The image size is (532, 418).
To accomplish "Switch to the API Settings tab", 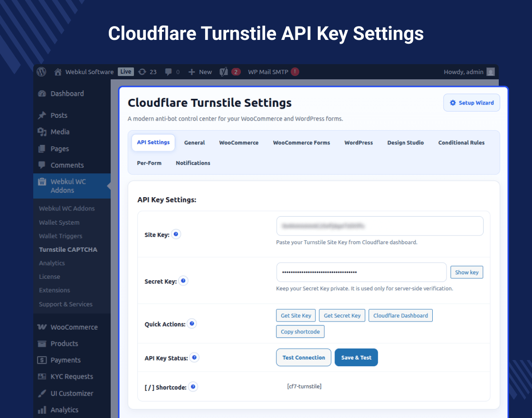I will (153, 142).
